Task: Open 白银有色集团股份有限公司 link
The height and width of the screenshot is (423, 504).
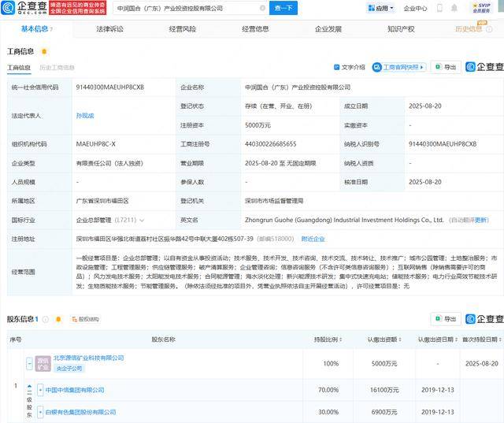Action: (x=80, y=412)
